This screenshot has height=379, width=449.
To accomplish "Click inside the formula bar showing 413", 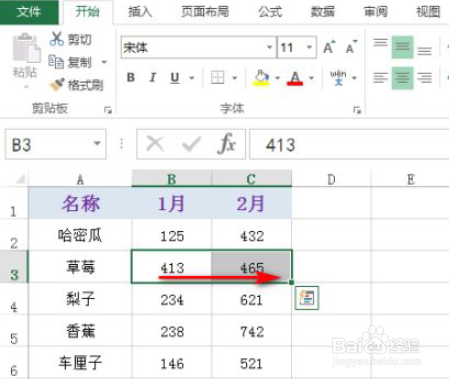I will point(349,144).
